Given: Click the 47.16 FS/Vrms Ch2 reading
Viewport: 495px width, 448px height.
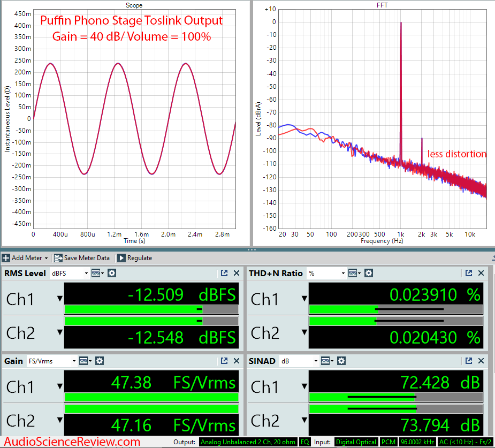Looking at the screenshot, I should click(x=173, y=426).
